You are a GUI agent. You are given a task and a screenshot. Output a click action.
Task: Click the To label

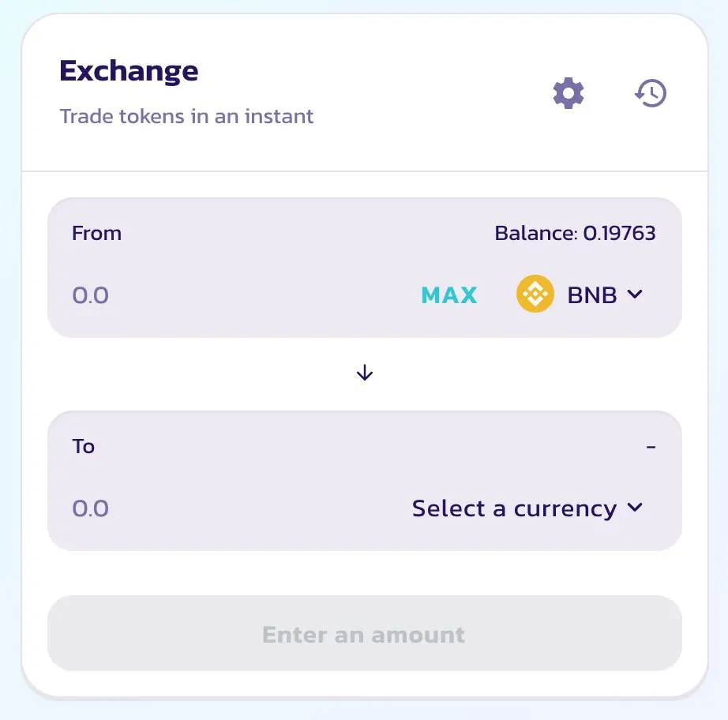tap(83, 446)
